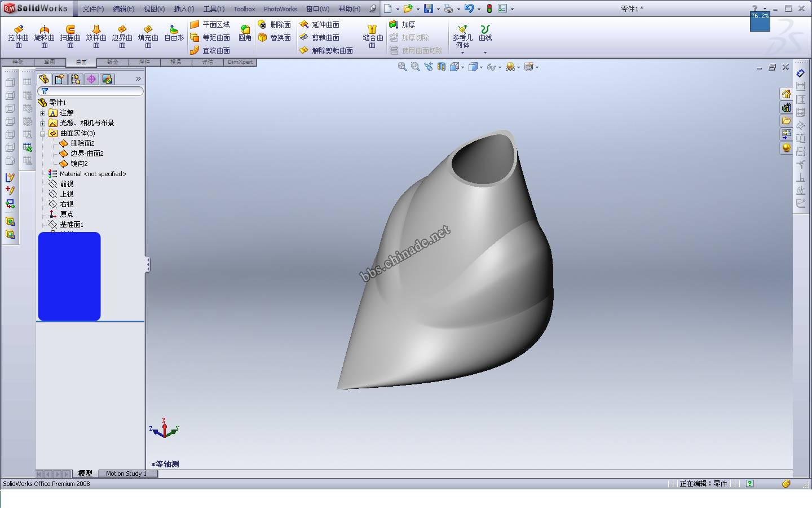Click 加厚 (Thicken) tool
Viewport: 812px width, 508px height.
click(x=402, y=25)
